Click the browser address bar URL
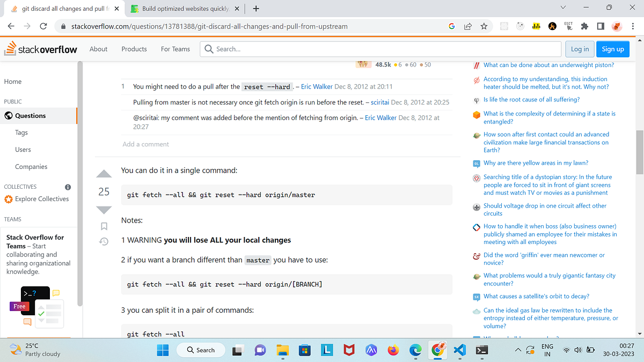The image size is (644, 362). pos(209,26)
